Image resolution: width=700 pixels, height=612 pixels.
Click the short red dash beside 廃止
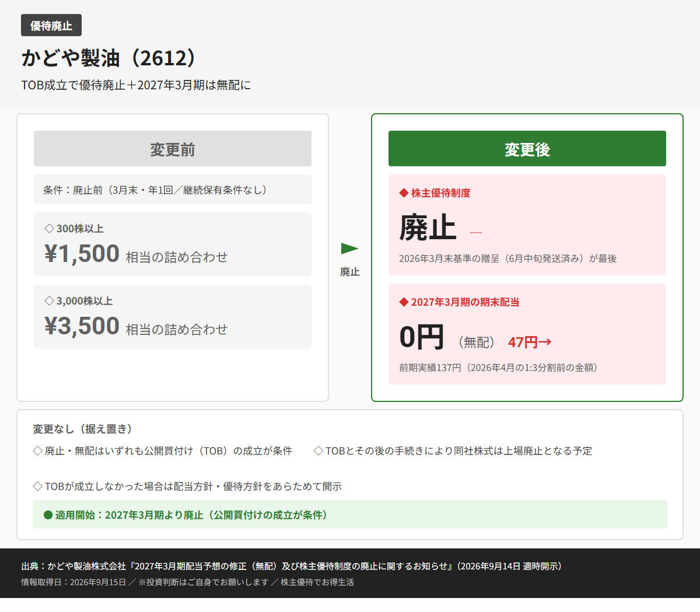point(476,233)
